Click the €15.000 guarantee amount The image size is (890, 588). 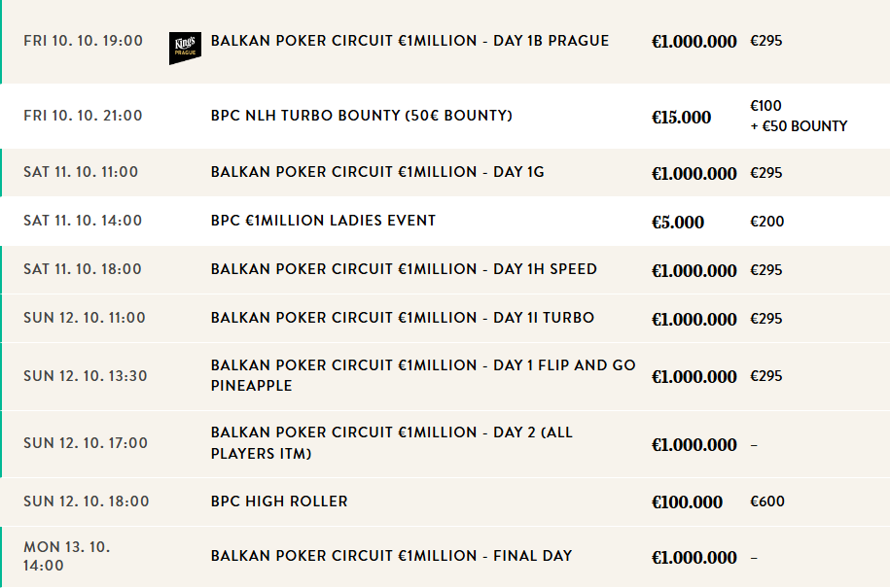[681, 118]
